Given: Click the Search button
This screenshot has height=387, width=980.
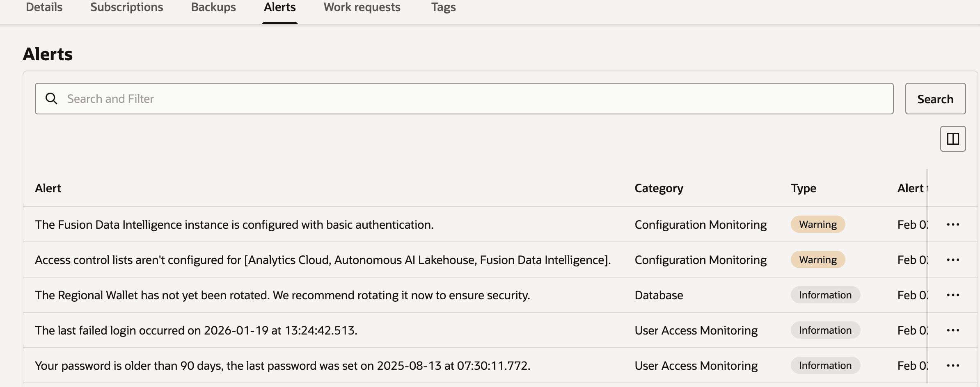Looking at the screenshot, I should pos(935,98).
